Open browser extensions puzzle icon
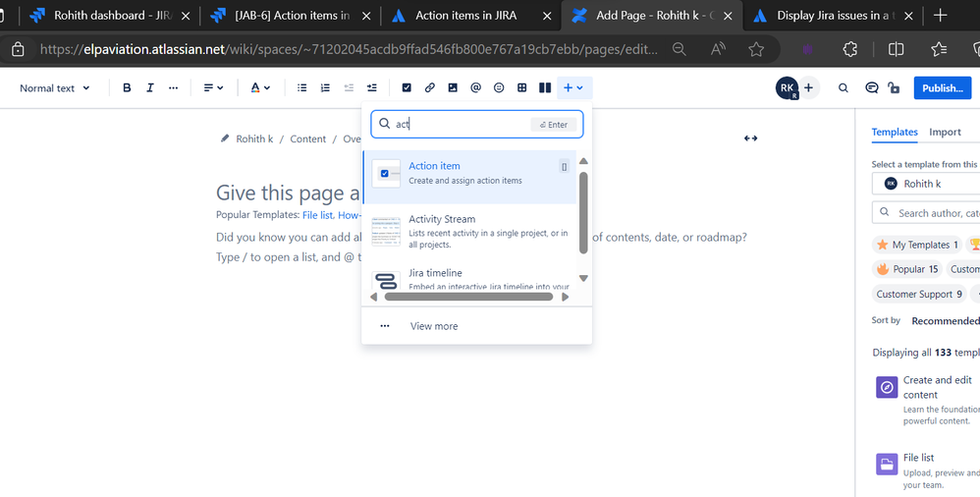Image resolution: width=980 pixels, height=497 pixels. tap(850, 49)
